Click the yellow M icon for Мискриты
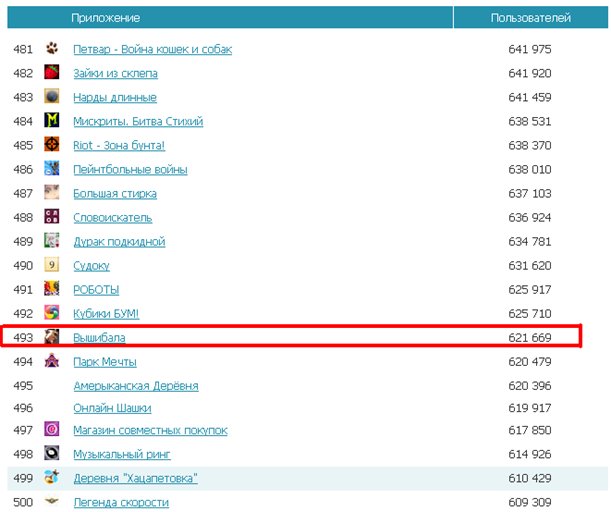 pos(52,120)
